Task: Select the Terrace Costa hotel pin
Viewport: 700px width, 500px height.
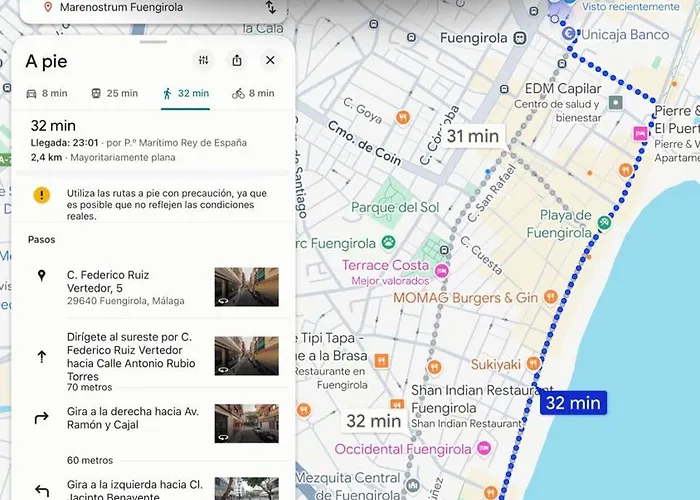Action: pos(441,267)
